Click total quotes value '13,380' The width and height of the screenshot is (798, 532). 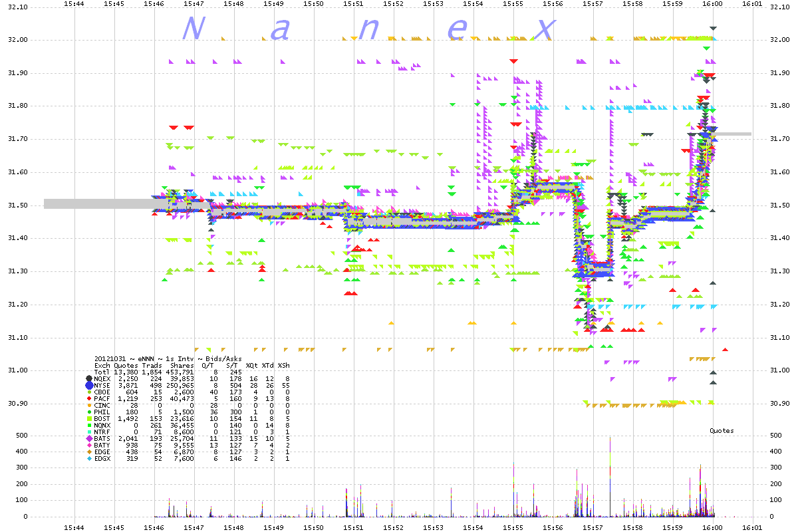[x=126, y=372]
